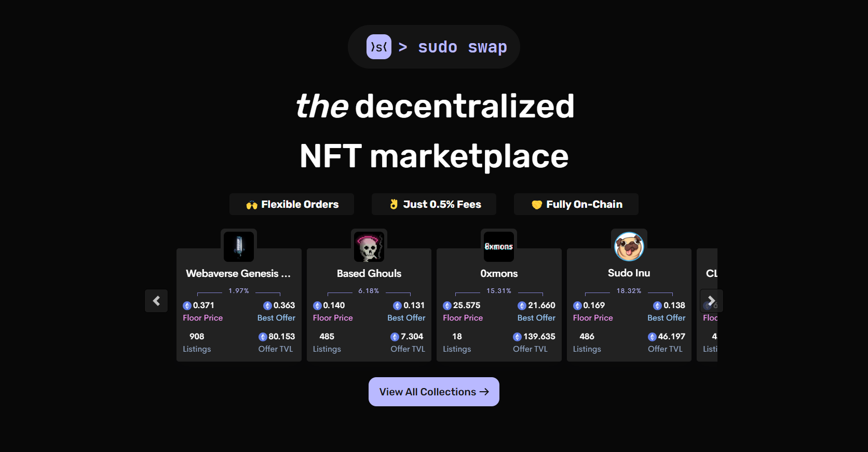Show next collections with right chevron
The width and height of the screenshot is (868, 452).
(x=712, y=301)
